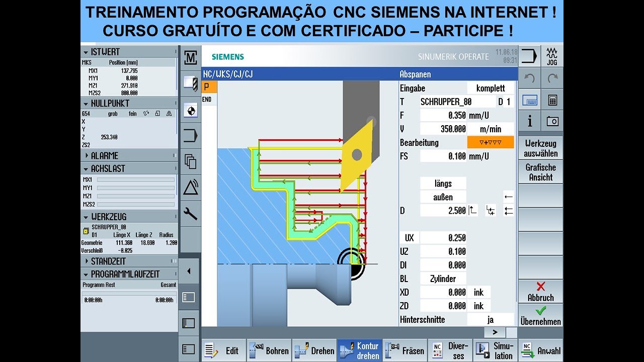Click the softkey bar extension arrow
The image size is (644, 362).
(x=496, y=332)
